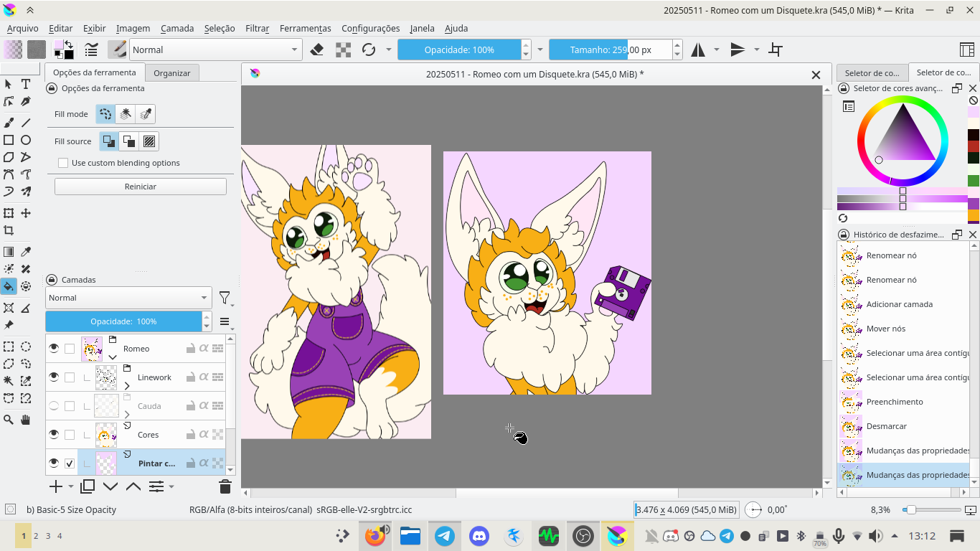Viewport: 980px width, 551px height.
Task: Pick the Ellipse shape tool
Action: tap(26, 140)
